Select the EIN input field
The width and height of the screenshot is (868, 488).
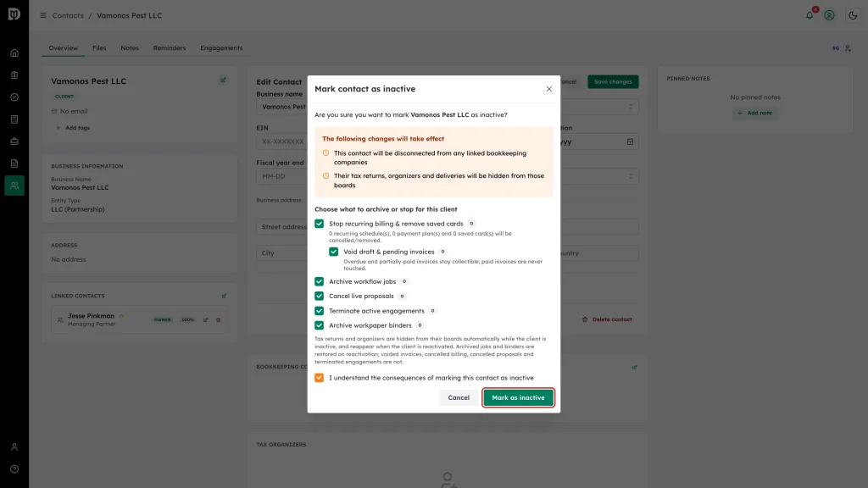pos(282,141)
